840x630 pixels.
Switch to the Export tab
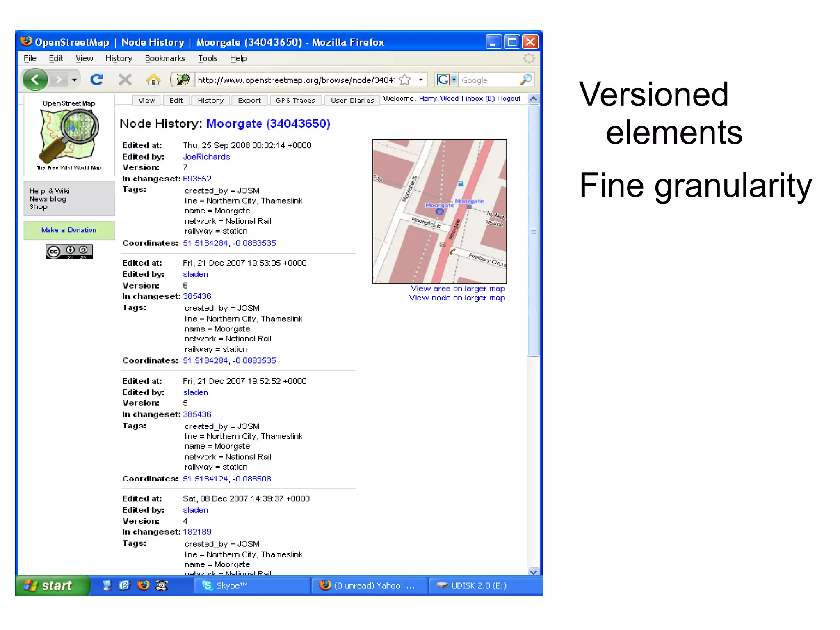coord(249,100)
